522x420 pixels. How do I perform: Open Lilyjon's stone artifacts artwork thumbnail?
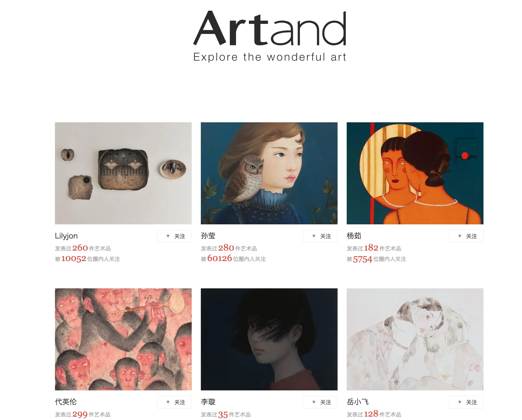[x=123, y=173]
